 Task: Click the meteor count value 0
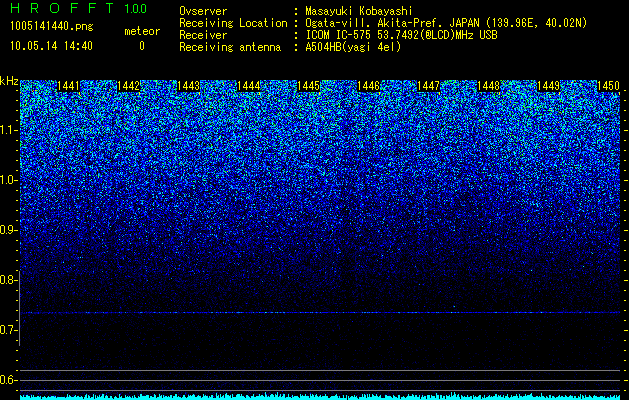click(142, 46)
